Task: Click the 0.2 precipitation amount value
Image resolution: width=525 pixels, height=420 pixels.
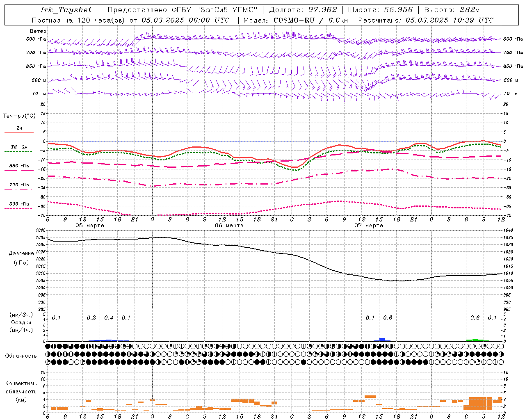Action: click(91, 318)
